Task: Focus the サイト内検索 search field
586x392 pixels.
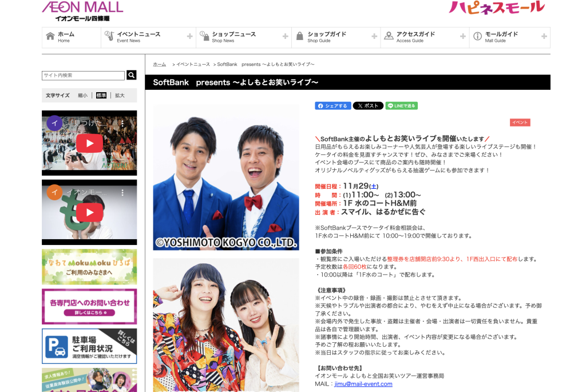Action: pos(83,76)
